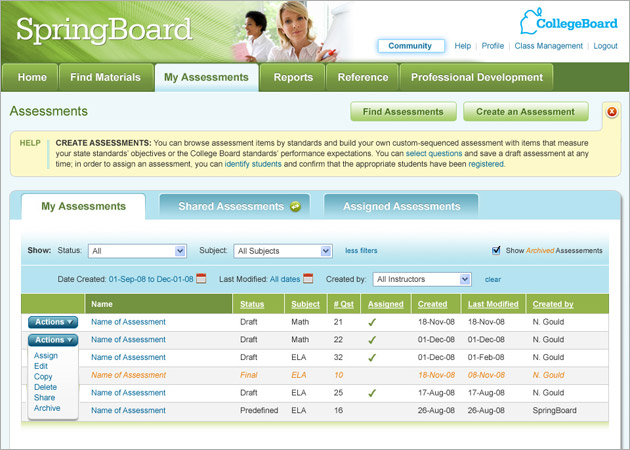This screenshot has height=450, width=630.
Task: Sort table by # Qst column header
Action: [x=344, y=304]
